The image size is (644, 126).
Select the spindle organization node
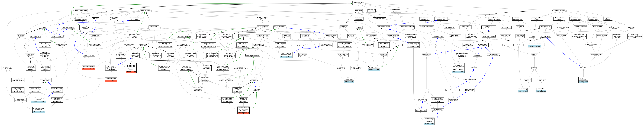click(x=89, y=67)
